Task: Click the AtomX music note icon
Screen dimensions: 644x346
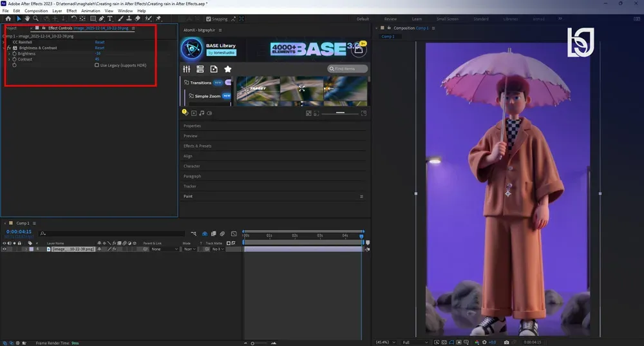Action: pos(202,113)
